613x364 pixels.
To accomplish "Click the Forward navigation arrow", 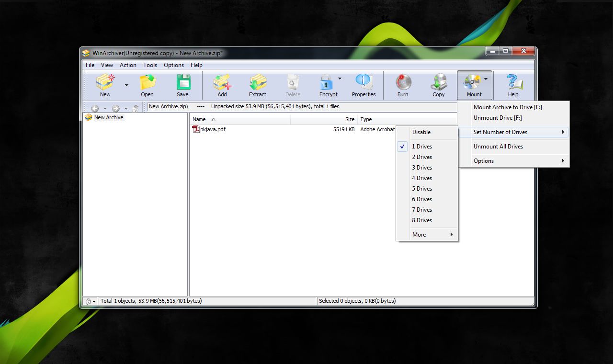I will pos(115,109).
